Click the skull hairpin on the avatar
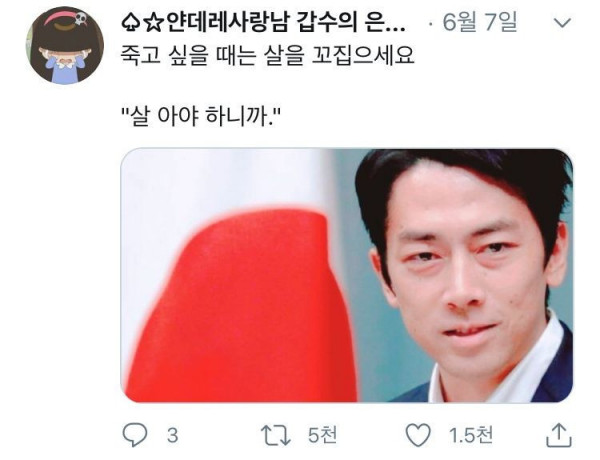Screen dimensions: 600x460 [x=80, y=18]
